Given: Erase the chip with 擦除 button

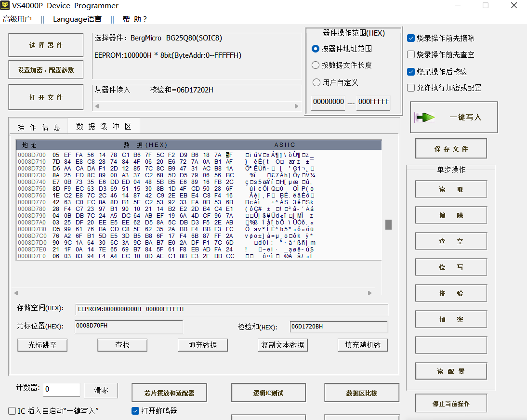Looking at the screenshot, I should click(x=450, y=215).
